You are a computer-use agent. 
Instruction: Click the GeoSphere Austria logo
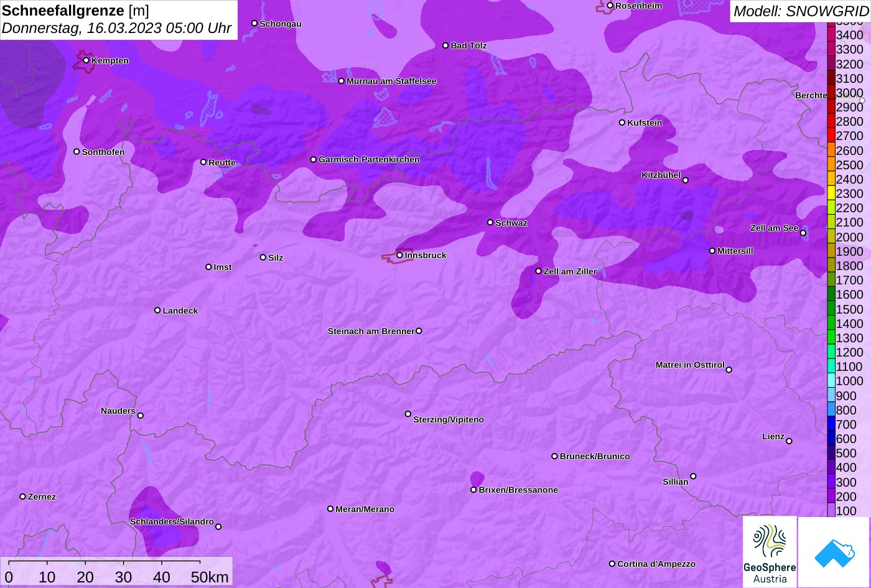[770, 552]
